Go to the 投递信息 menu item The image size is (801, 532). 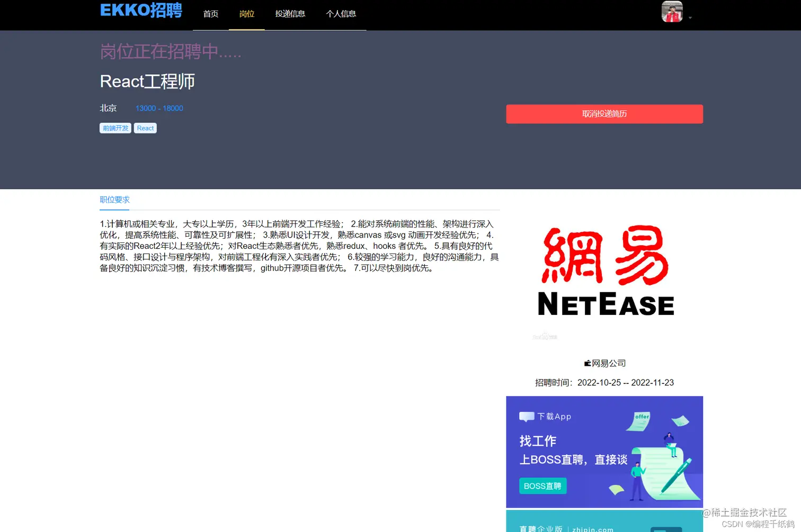pyautogui.click(x=290, y=14)
